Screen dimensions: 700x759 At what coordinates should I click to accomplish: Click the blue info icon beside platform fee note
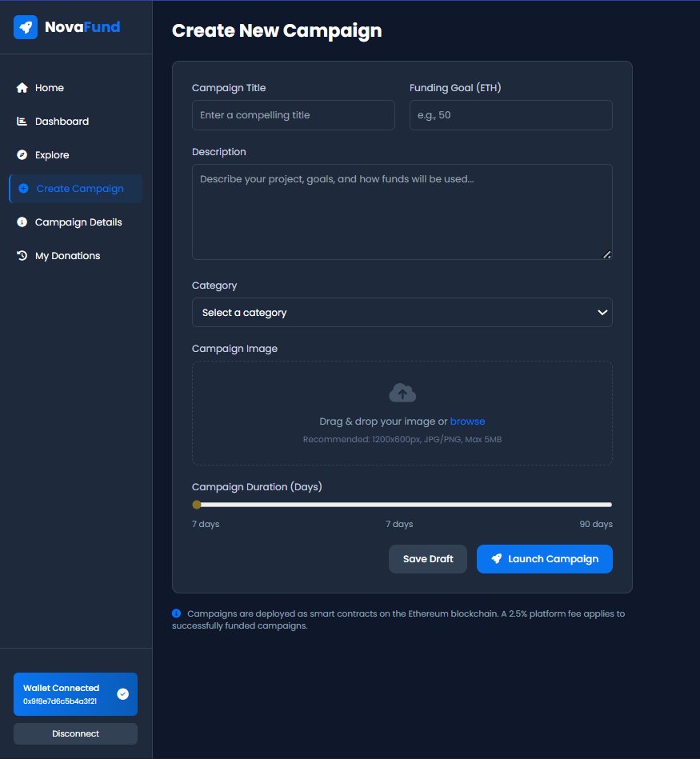coord(176,613)
